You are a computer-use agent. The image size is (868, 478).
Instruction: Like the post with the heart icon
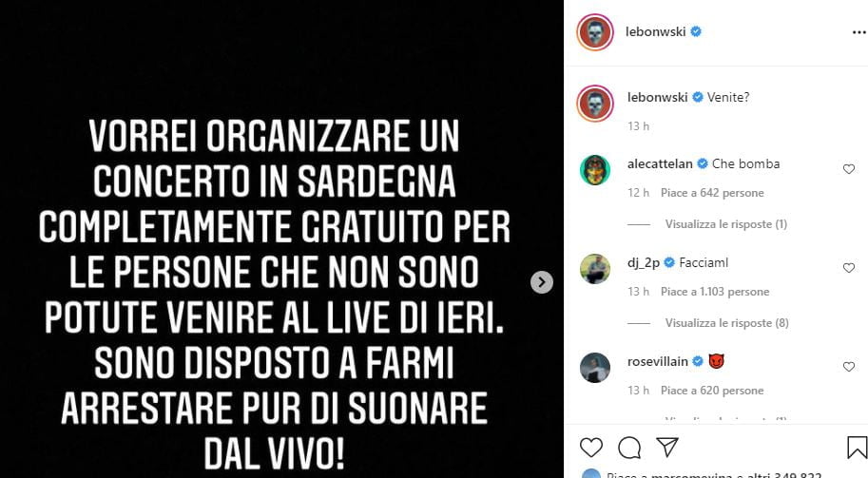point(590,447)
